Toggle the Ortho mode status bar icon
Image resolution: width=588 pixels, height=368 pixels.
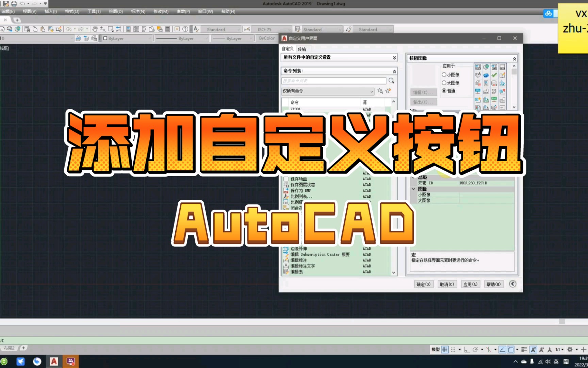point(467,349)
